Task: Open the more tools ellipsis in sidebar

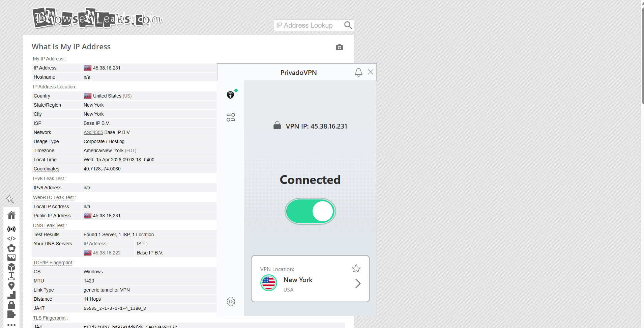Action: tap(11, 325)
